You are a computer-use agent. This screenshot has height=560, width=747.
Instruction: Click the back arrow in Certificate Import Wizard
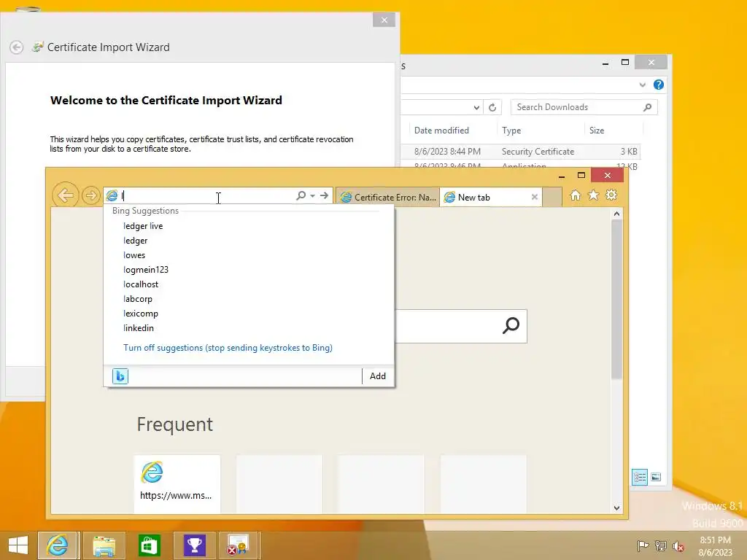coord(16,47)
